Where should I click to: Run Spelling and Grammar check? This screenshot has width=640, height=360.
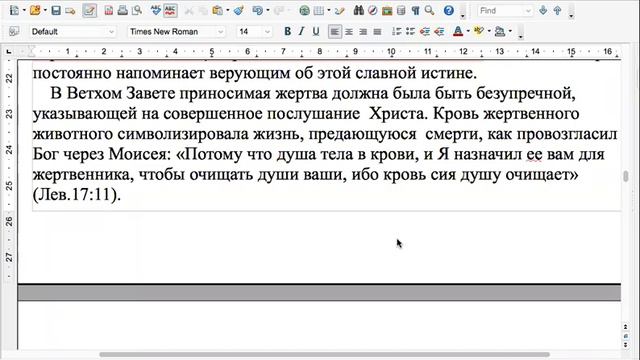[156, 11]
